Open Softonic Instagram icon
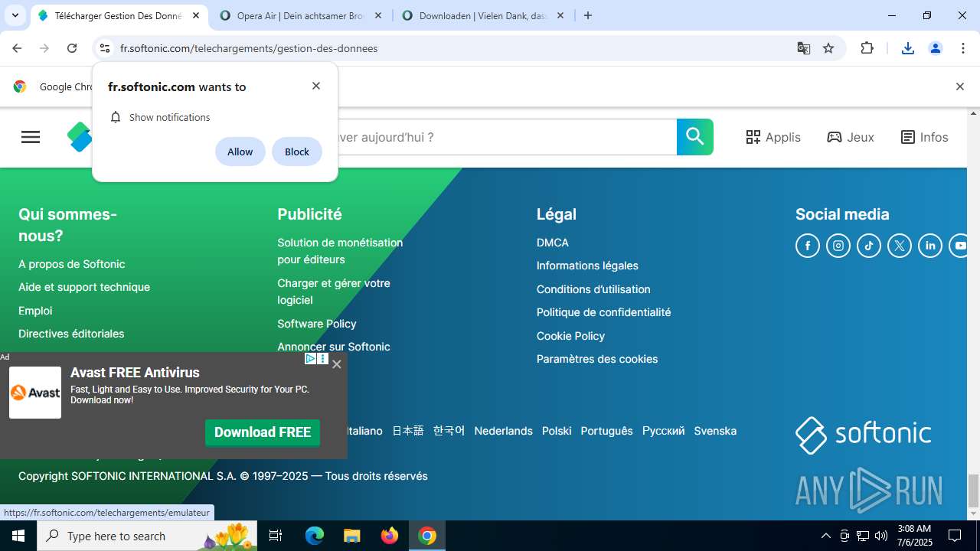980x551 pixels. coord(838,246)
